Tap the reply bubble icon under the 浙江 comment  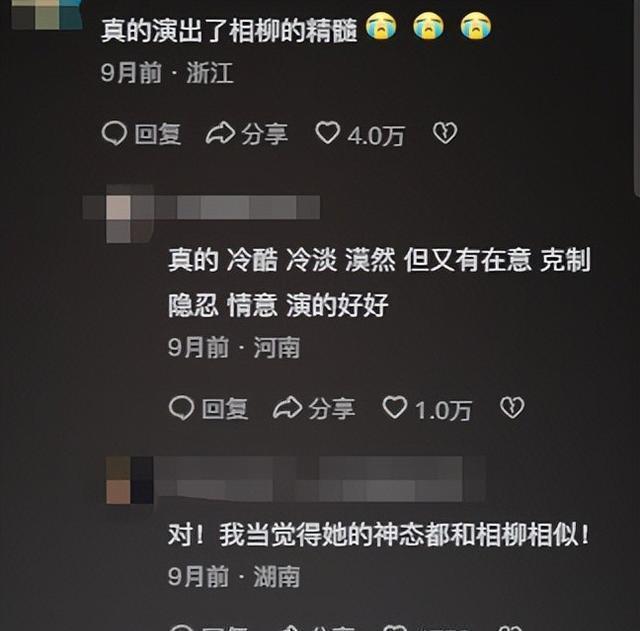pyautogui.click(x=114, y=133)
